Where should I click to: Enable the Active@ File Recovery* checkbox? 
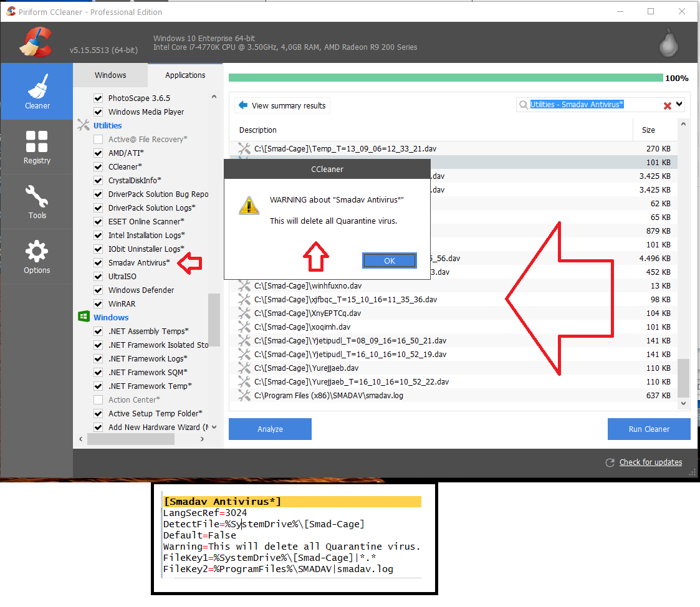click(98, 139)
